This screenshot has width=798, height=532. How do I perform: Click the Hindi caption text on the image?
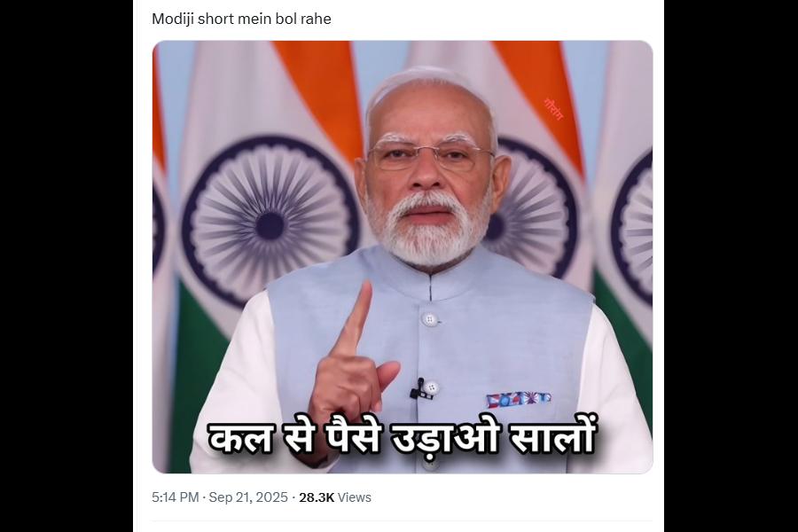tap(401, 437)
